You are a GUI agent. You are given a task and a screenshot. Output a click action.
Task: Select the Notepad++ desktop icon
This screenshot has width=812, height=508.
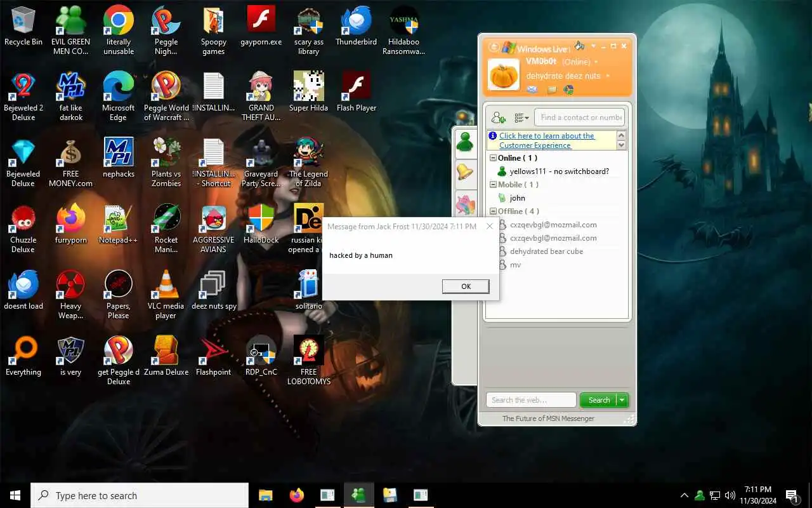119,224
